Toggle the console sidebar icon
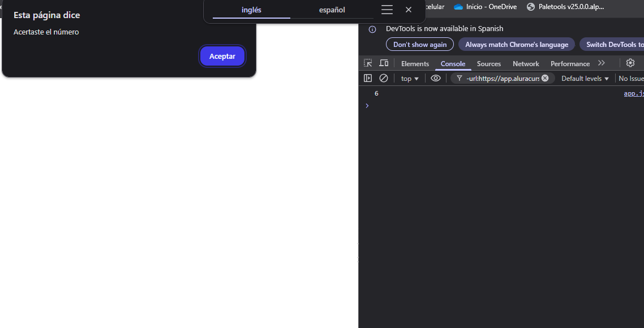644x328 pixels. (x=368, y=78)
